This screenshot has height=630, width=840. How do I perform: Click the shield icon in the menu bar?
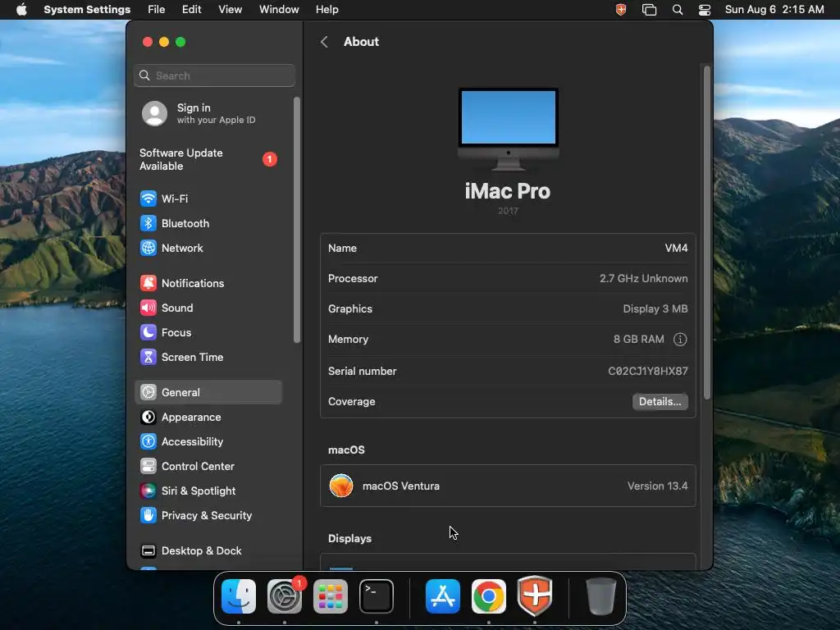tap(621, 10)
